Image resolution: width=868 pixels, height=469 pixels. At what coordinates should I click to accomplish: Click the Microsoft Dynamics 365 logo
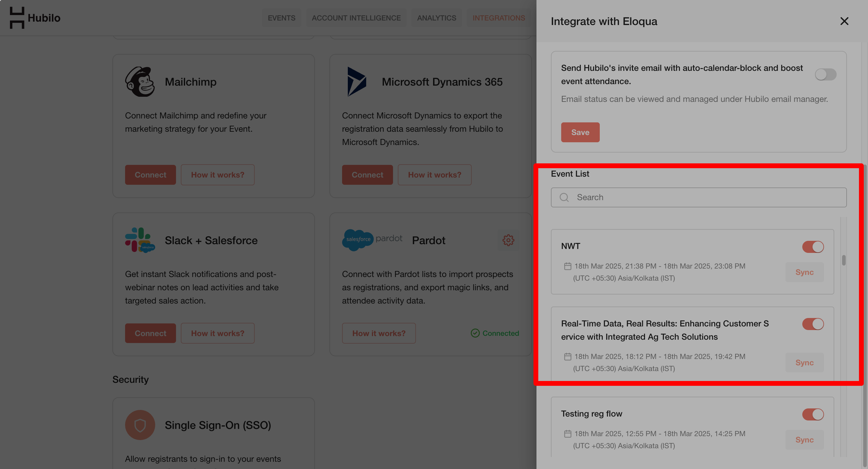pyautogui.click(x=357, y=82)
